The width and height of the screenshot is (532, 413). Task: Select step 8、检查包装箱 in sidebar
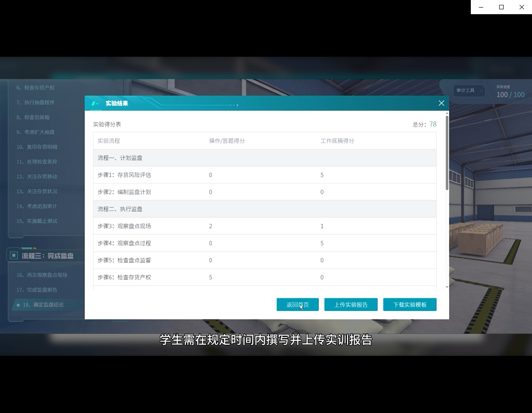(33, 117)
